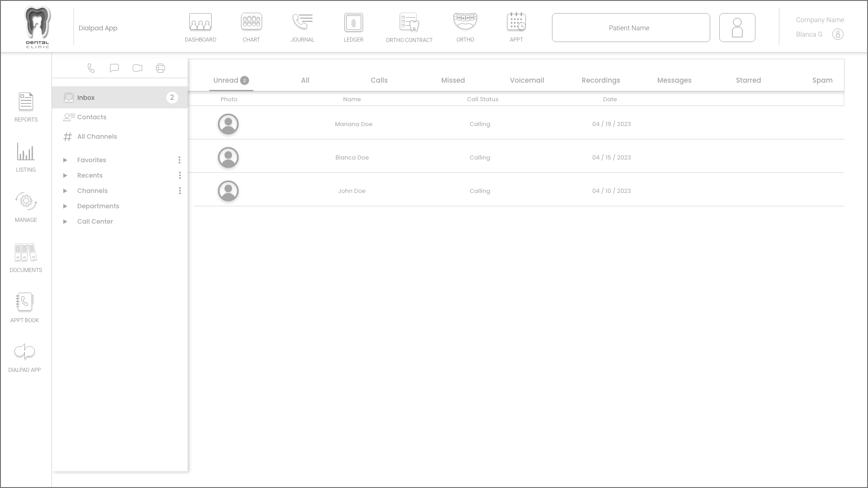Click the Call Status column header
Screen dimensions: 868x488
(482, 99)
